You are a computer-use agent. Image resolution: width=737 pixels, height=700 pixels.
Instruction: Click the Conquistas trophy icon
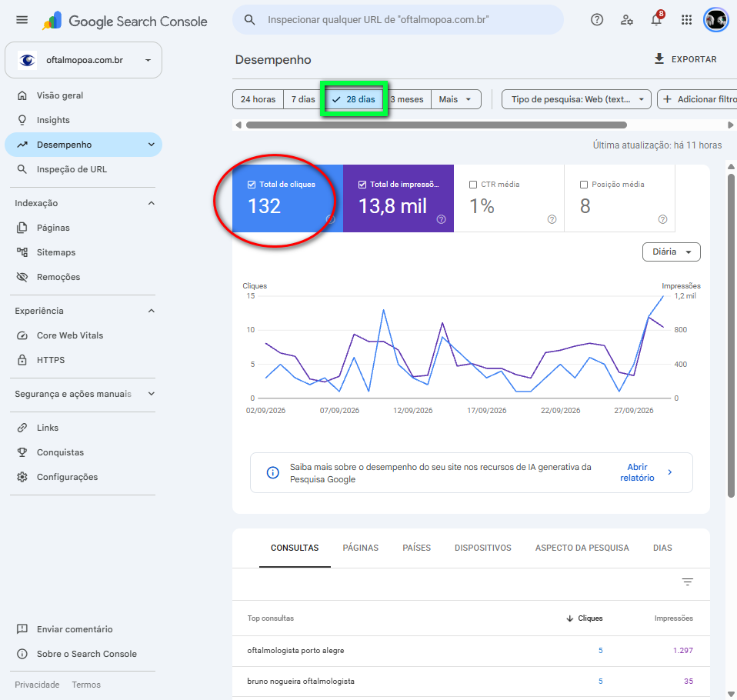coord(22,452)
